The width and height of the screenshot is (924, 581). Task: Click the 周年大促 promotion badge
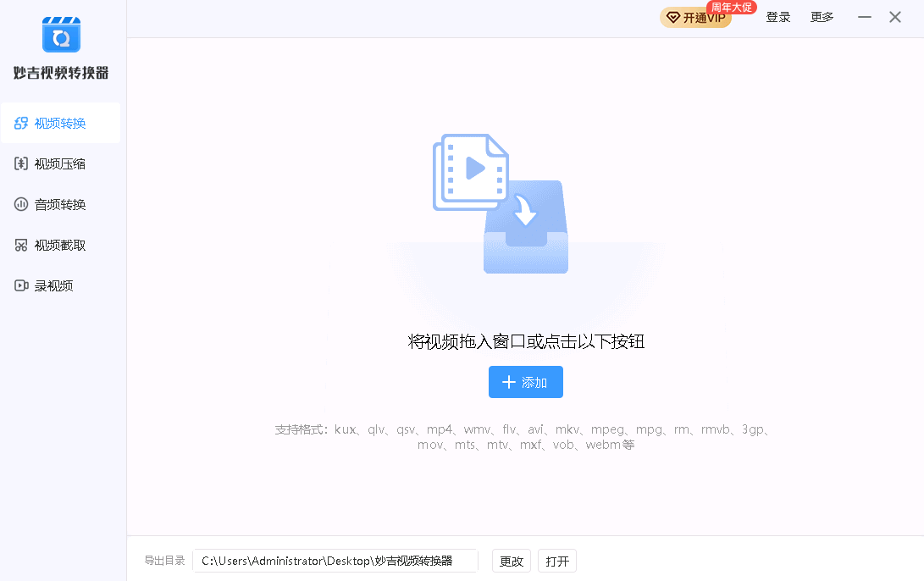click(732, 7)
